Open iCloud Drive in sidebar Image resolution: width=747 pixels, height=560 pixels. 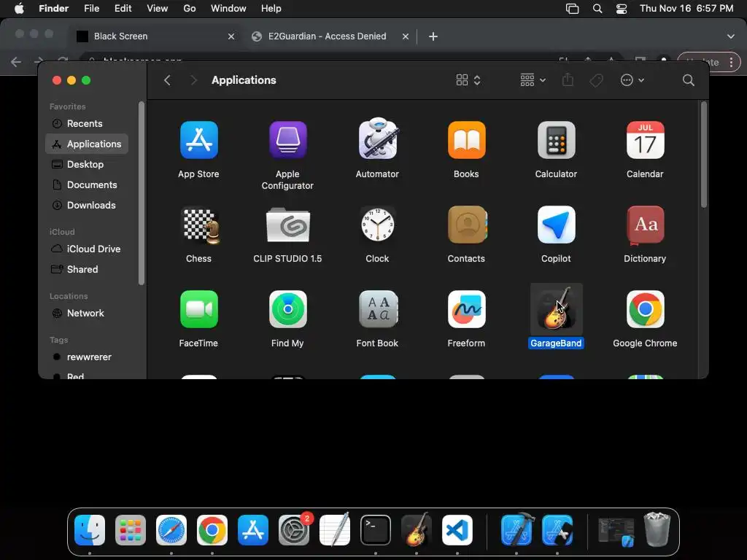tap(87, 249)
